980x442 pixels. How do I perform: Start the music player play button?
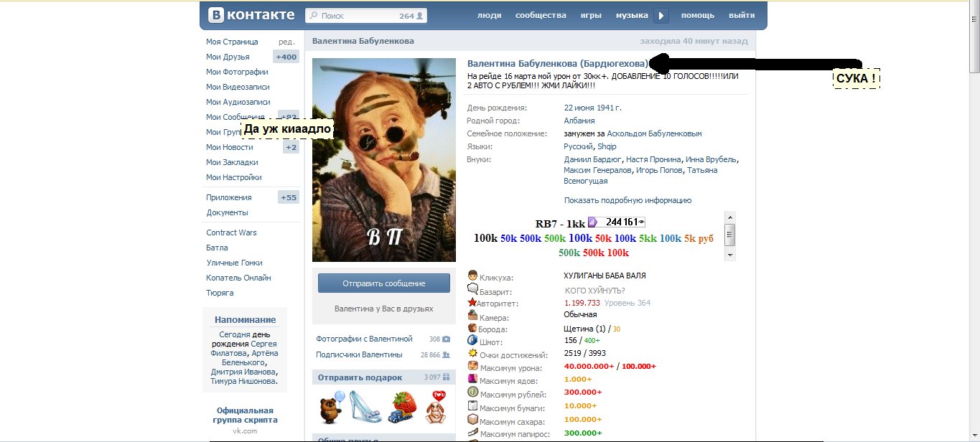click(x=662, y=15)
